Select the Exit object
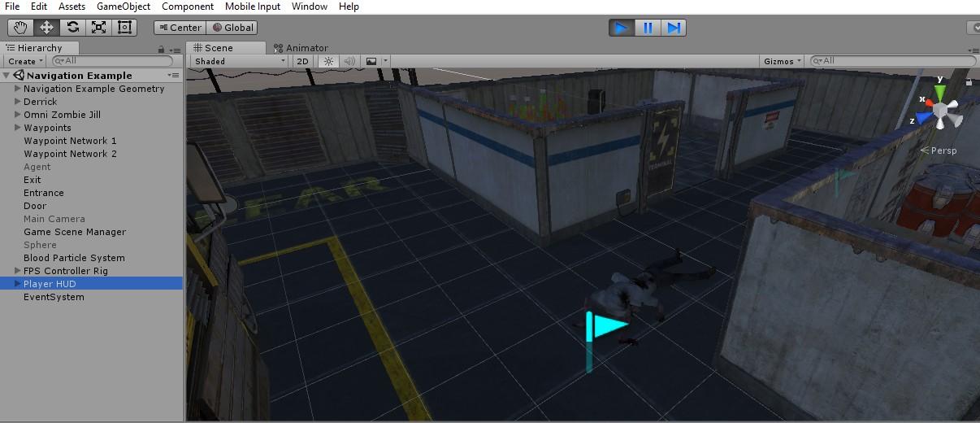980x423 pixels. tap(33, 180)
